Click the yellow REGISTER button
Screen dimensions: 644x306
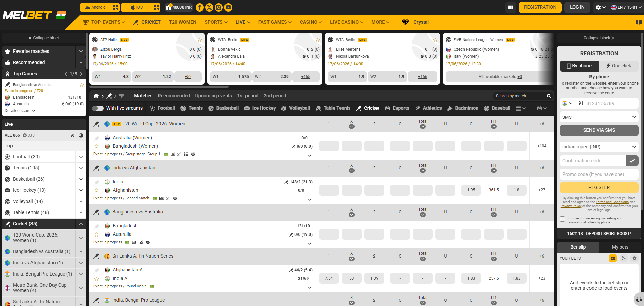(599, 188)
